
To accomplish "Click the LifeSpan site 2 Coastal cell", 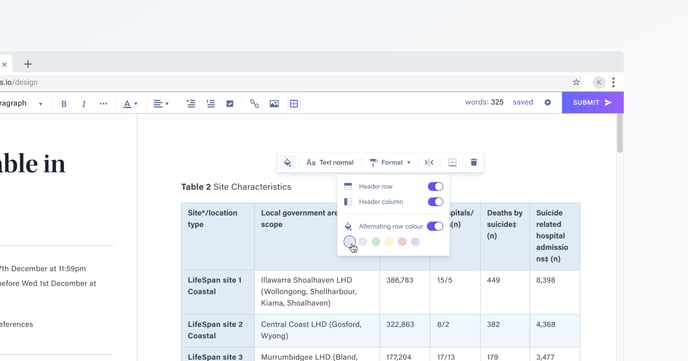I will pos(218,331).
